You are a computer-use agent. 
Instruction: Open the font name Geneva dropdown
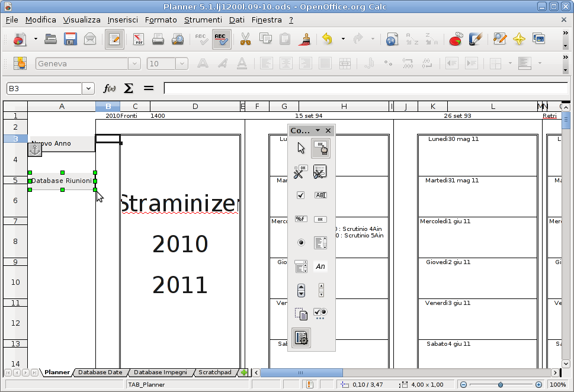134,64
